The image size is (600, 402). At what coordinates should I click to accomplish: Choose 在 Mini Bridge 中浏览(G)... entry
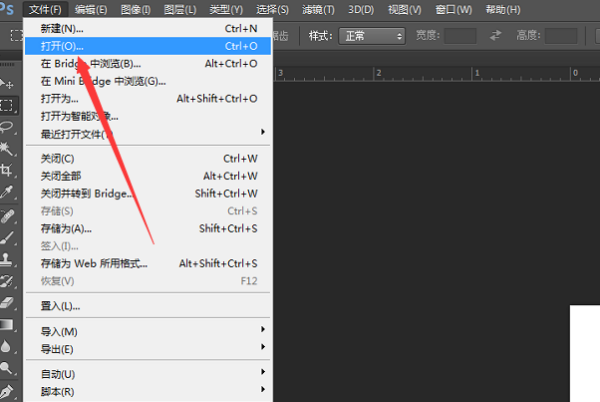pyautogui.click(x=148, y=81)
